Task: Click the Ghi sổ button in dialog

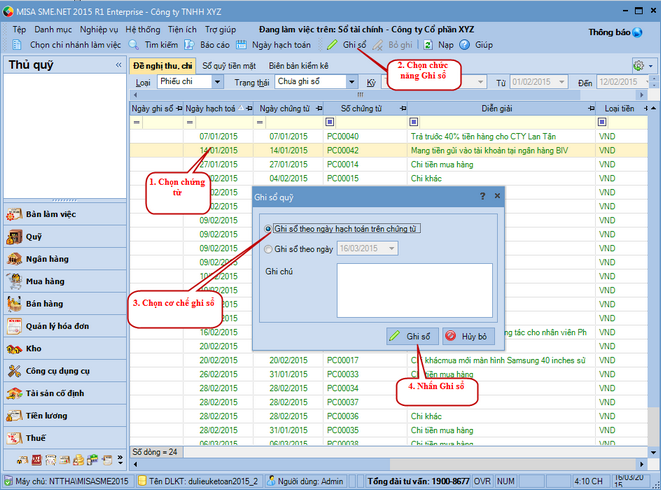Action: (x=412, y=336)
